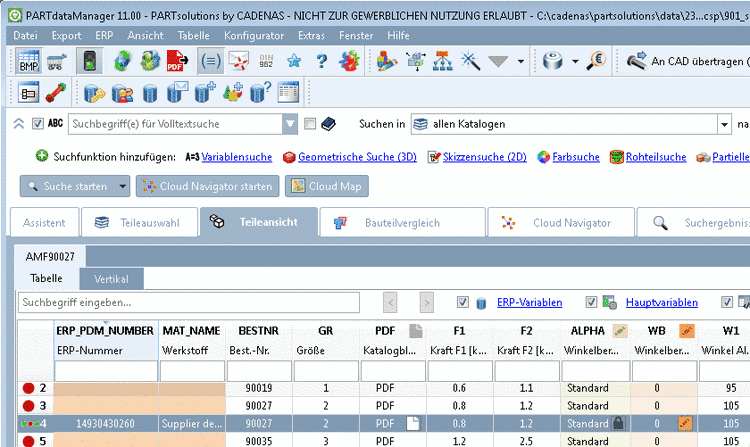Click the lock icon in row 4 ALPHA cell
The width and height of the screenshot is (750, 447).
(x=618, y=424)
